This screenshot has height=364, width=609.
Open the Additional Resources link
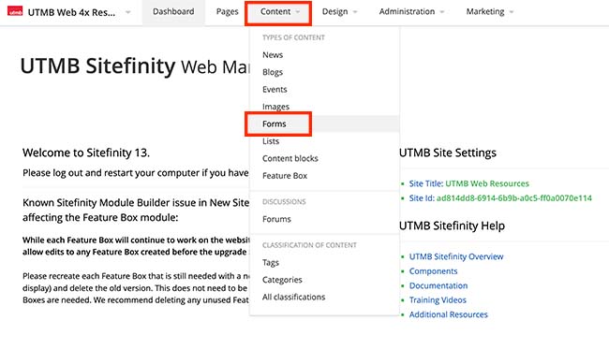448,314
